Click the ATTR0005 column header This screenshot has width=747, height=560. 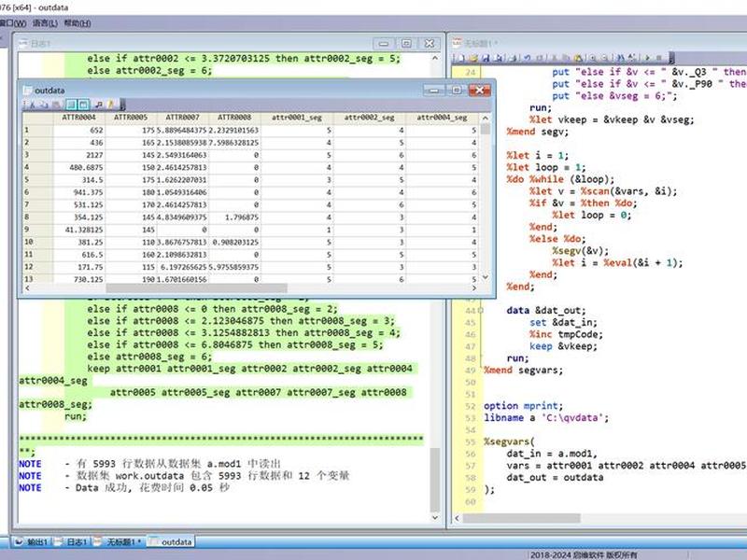tap(131, 118)
